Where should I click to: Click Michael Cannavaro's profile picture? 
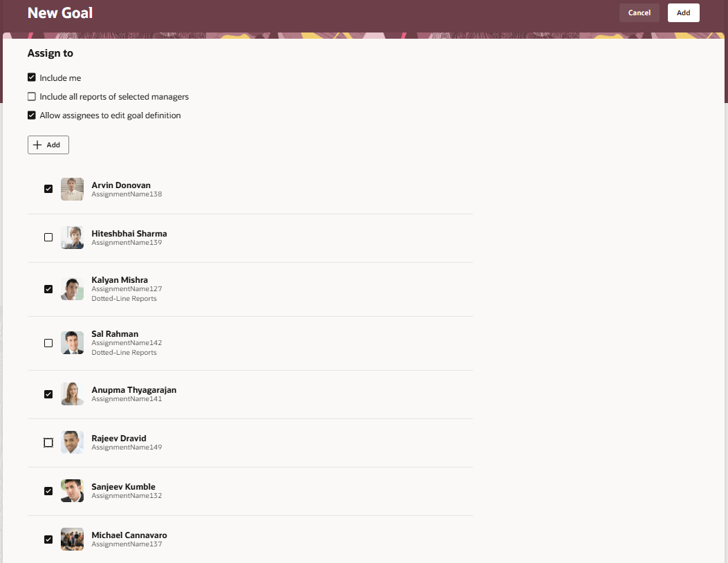coord(72,539)
